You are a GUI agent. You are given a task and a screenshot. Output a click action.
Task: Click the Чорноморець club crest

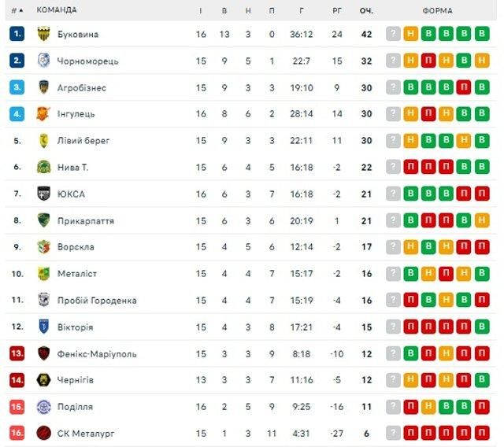tap(44, 61)
